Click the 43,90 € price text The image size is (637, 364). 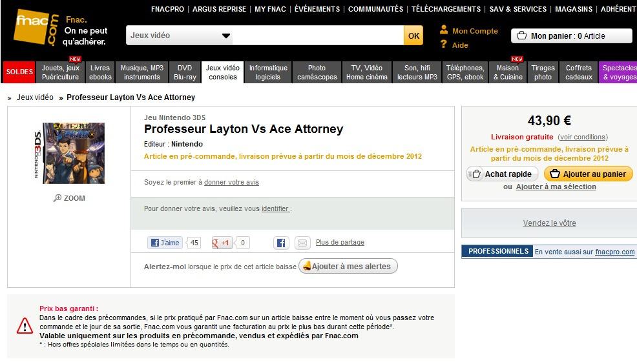click(549, 121)
